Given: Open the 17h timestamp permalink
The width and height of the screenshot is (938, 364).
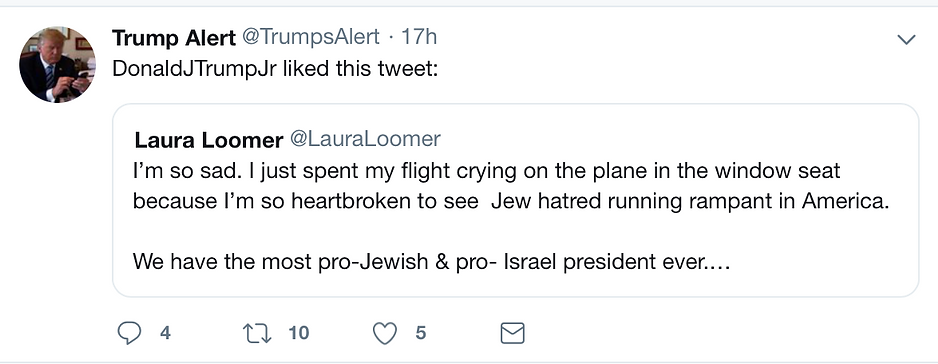Looking at the screenshot, I should pos(419,38).
